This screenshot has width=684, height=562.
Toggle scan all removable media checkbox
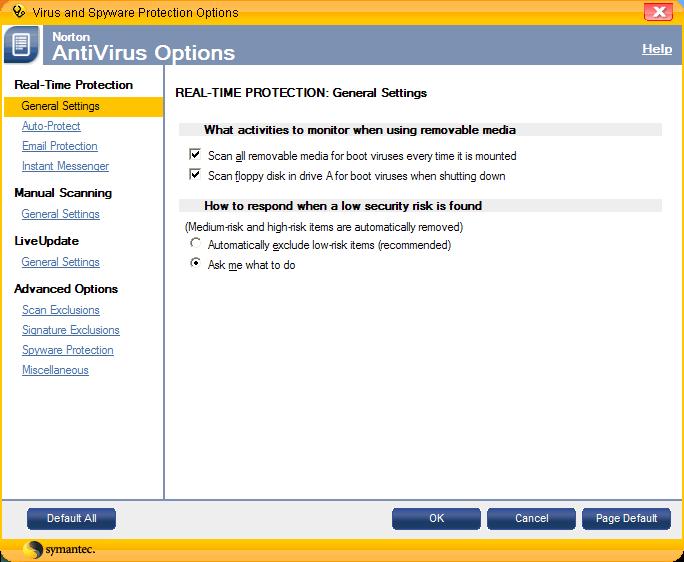tap(195, 154)
